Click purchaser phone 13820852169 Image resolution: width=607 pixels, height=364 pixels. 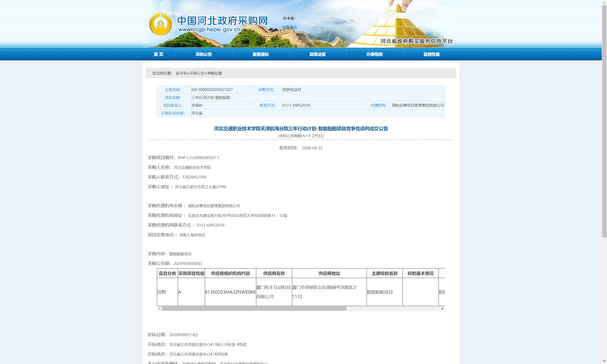pos(194,177)
